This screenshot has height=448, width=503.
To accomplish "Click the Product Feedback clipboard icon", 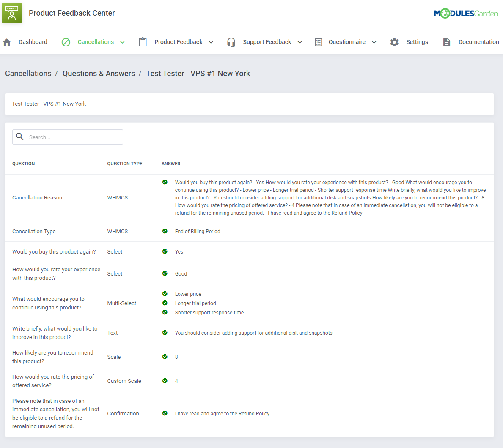I will tap(143, 42).
